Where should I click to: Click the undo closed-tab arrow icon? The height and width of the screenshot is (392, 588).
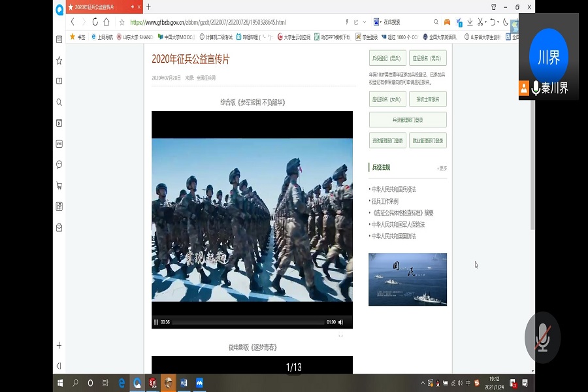pos(493,22)
